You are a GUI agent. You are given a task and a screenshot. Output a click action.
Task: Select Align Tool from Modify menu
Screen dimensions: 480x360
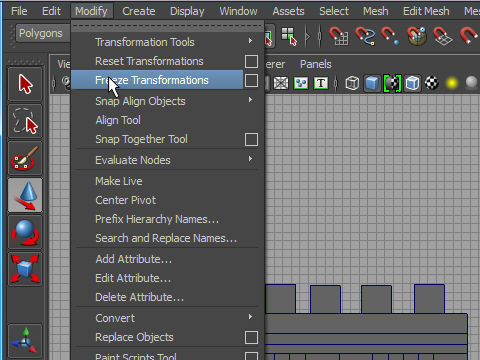[118, 120]
